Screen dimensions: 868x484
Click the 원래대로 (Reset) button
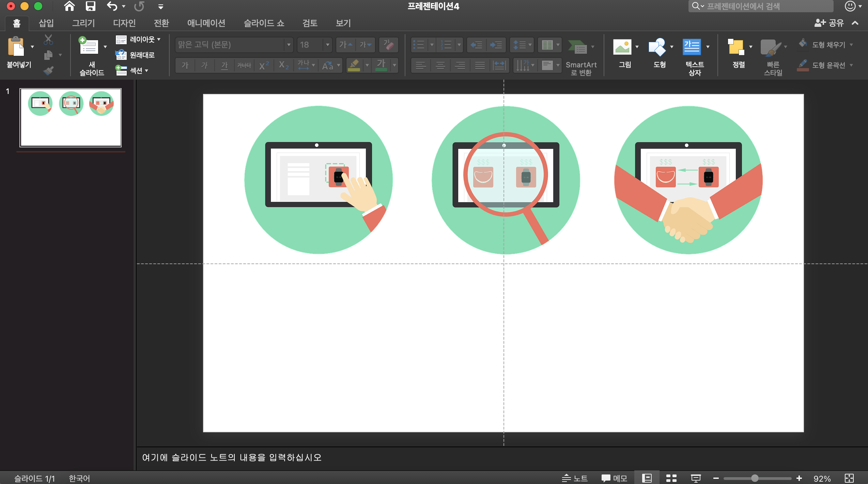136,55
